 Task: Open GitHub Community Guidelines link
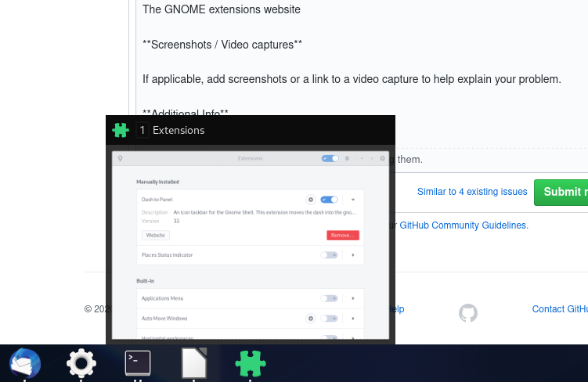[x=464, y=225]
